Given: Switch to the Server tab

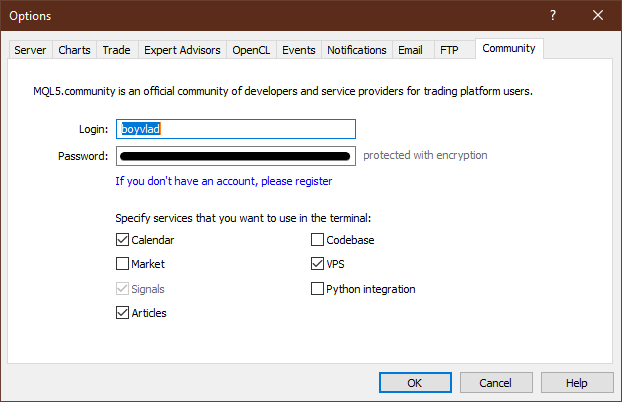Looking at the screenshot, I should coord(30,50).
